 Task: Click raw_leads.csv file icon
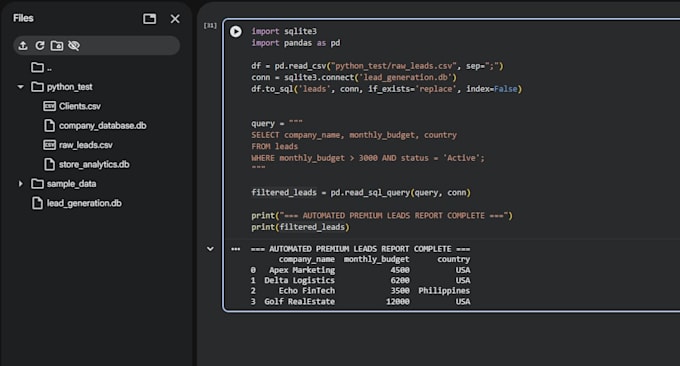coord(49,145)
